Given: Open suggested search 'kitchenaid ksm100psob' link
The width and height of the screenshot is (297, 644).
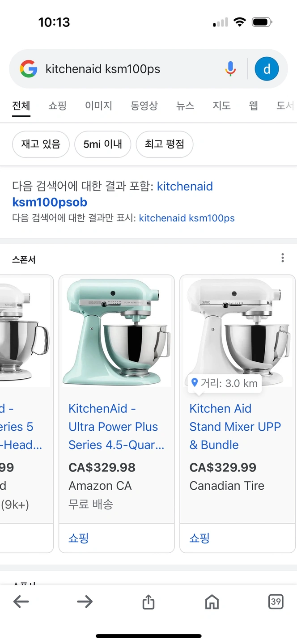Looking at the screenshot, I should coord(112,194).
